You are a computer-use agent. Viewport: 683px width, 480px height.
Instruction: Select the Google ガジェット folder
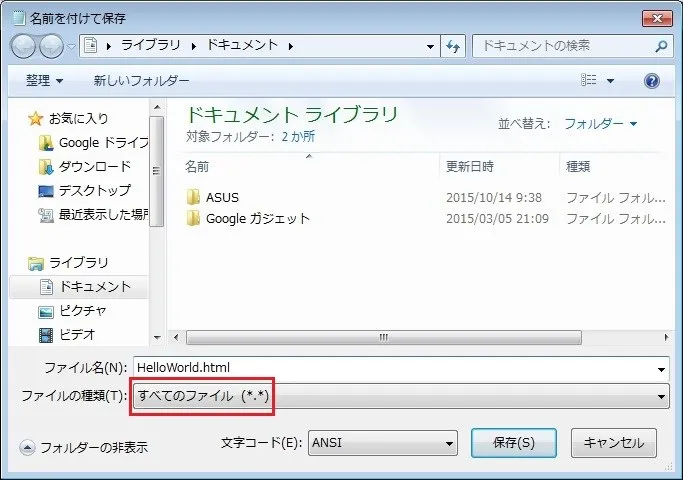pos(257,218)
